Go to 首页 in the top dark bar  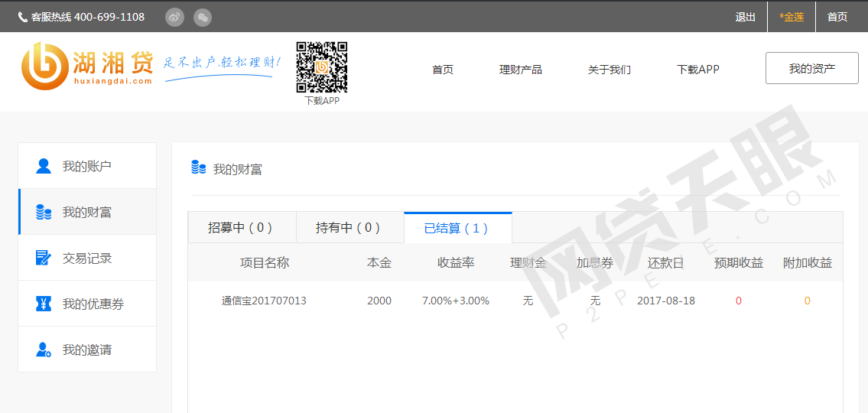tap(837, 17)
